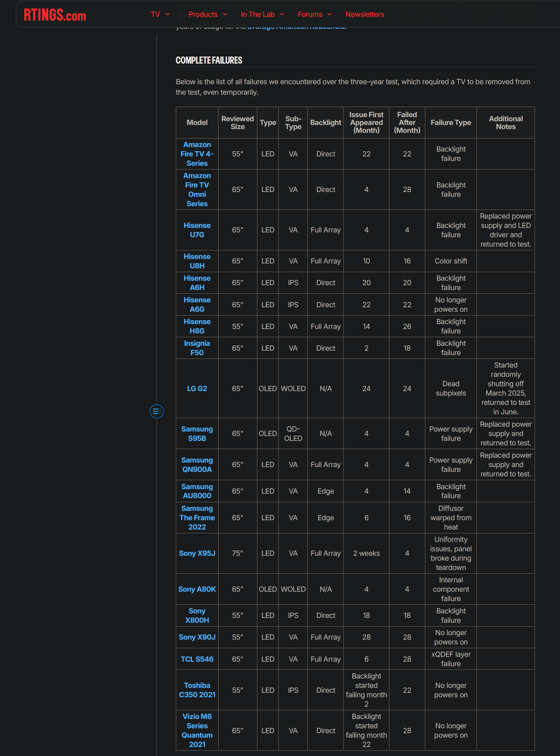The width and height of the screenshot is (560, 756).
Task: Click the Additional Notes column header
Action: [x=506, y=123]
